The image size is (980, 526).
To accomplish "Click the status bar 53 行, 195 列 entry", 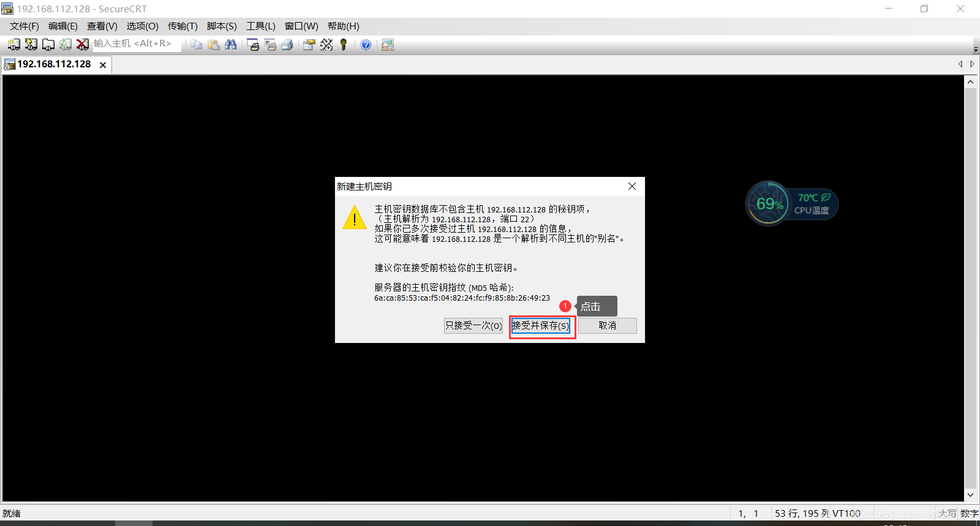I will coord(802,514).
